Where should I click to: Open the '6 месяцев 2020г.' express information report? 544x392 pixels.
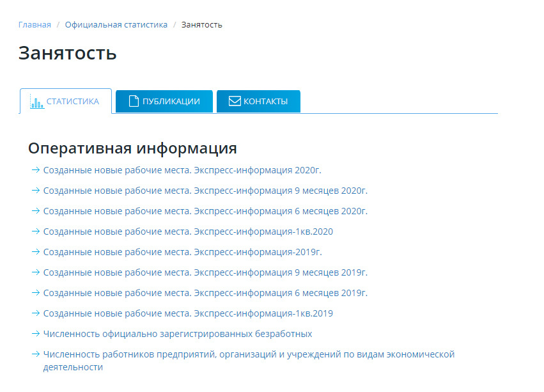(x=205, y=211)
